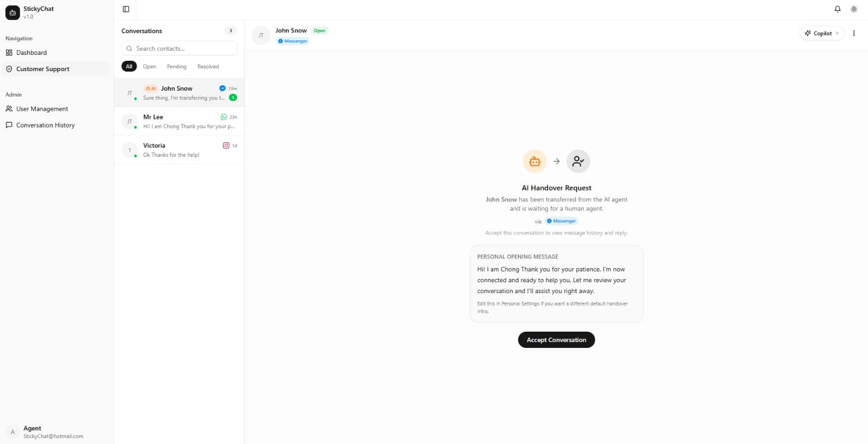The width and height of the screenshot is (868, 444).
Task: Toggle the sidebar panel icon
Action: point(126,9)
